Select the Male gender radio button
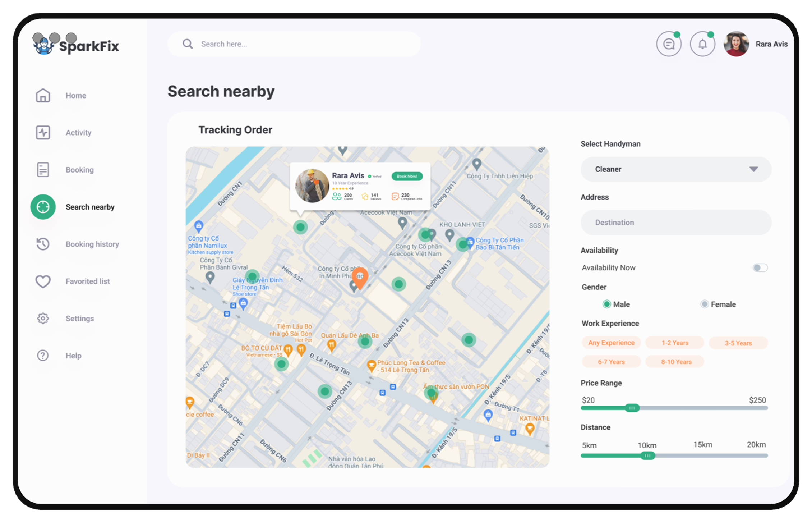This screenshot has width=812, height=522. [607, 304]
